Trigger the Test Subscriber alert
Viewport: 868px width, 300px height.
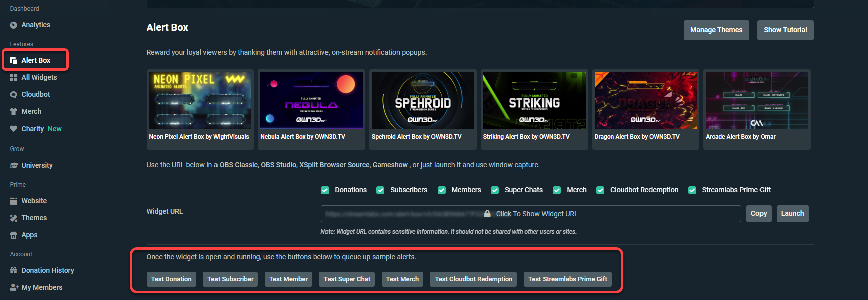click(x=231, y=279)
